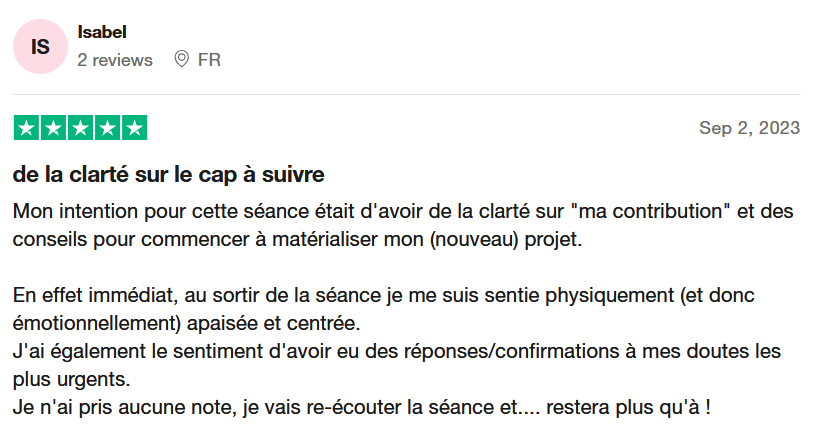820x432 pixels.
Task: Click the first green rating star
Action: coord(26,128)
